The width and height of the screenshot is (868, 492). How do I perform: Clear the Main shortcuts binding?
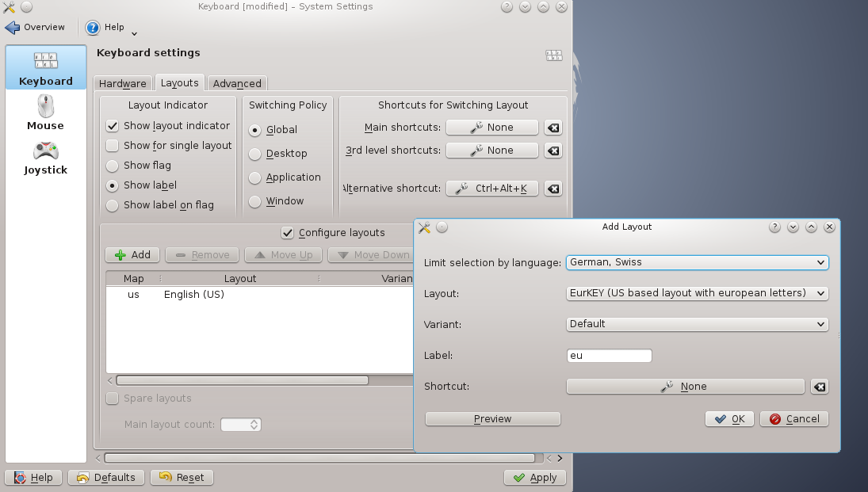tap(553, 128)
